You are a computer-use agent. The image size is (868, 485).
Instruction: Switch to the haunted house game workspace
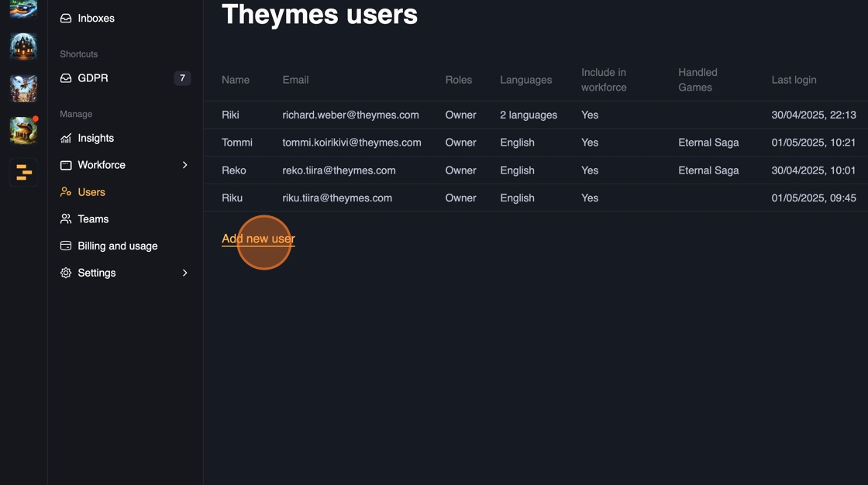click(23, 46)
